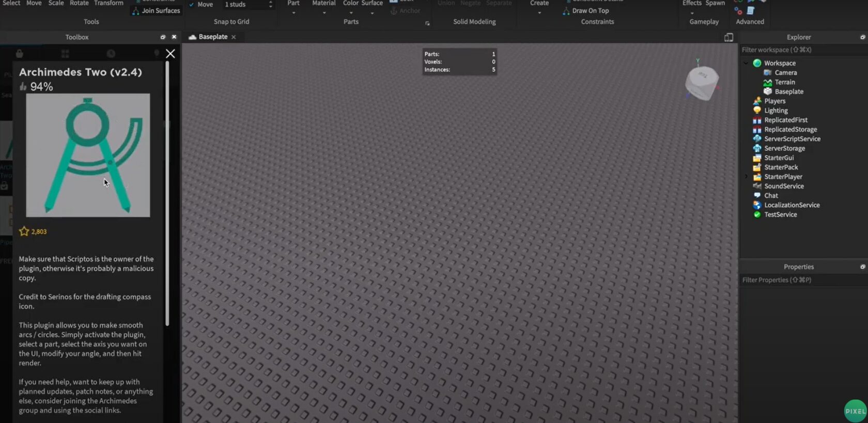Image resolution: width=868 pixels, height=423 pixels.
Task: Select Chat service in Explorer
Action: [771, 196]
